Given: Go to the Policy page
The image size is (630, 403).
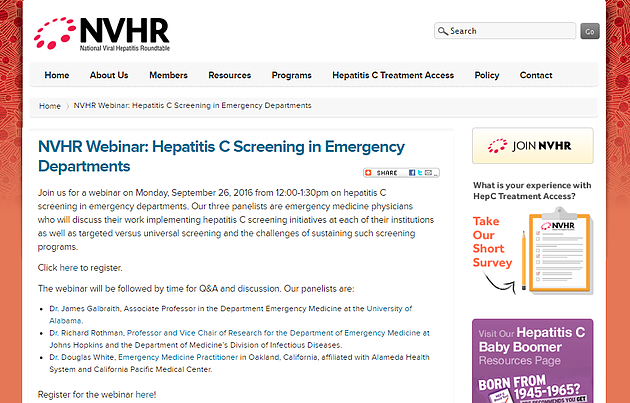Looking at the screenshot, I should 487,75.
